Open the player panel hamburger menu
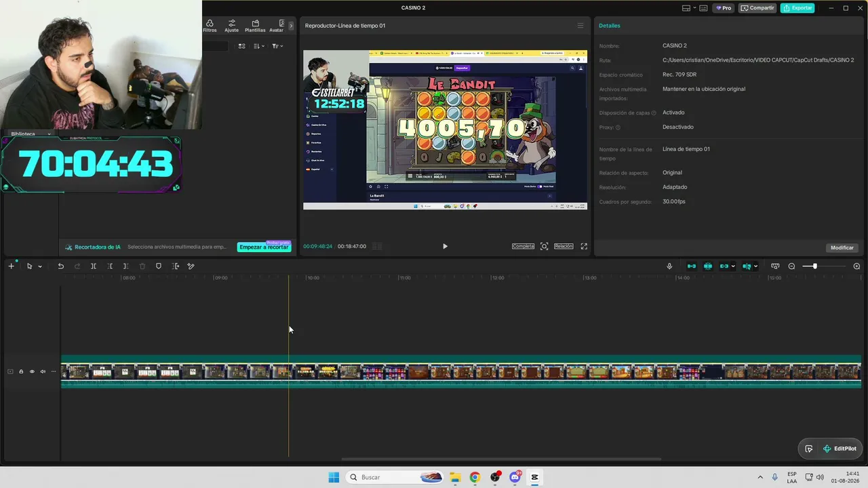Image resolution: width=868 pixels, height=488 pixels. 580,26
